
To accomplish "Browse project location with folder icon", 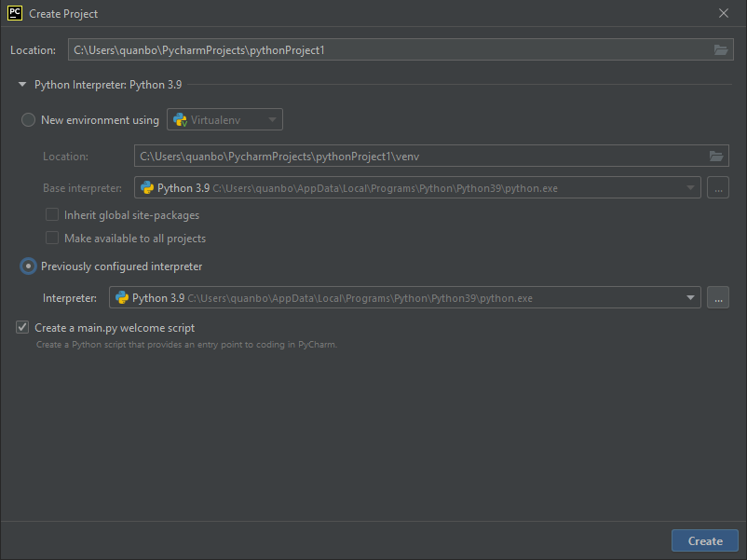I will (x=720, y=49).
